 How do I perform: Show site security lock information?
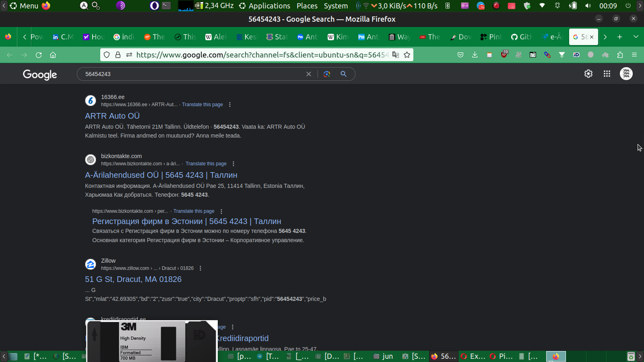[x=118, y=55]
